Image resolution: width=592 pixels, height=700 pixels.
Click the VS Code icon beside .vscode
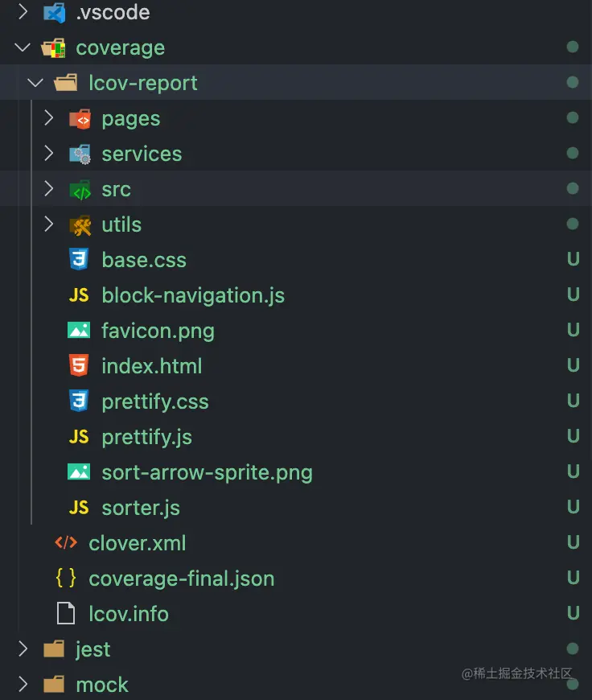54,13
